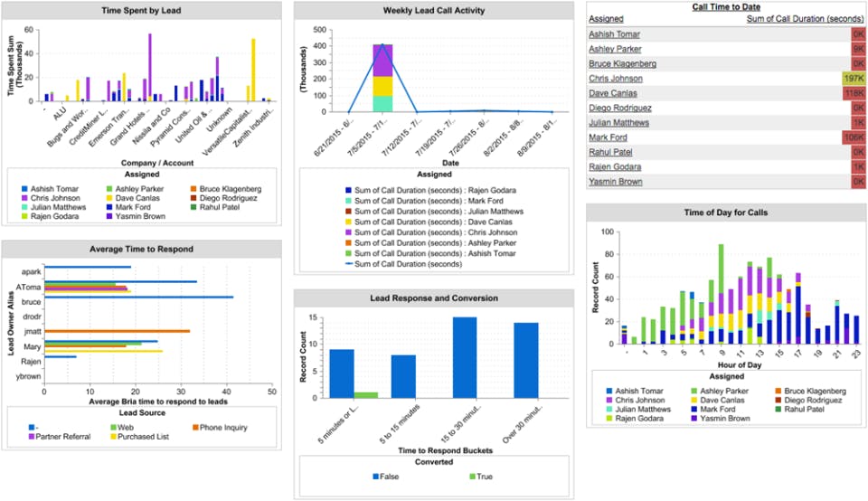The width and height of the screenshot is (868, 501).
Task: Click the Assigned column header link
Action: tap(606, 19)
